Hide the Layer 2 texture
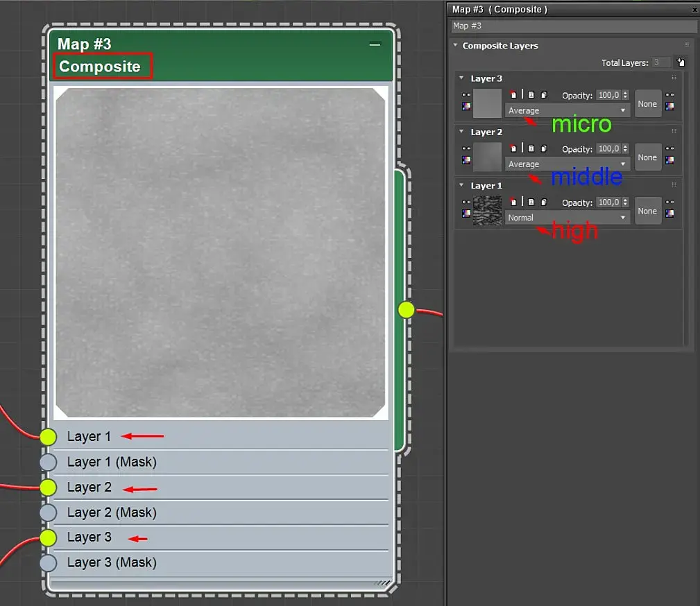The height and width of the screenshot is (606, 700). (x=466, y=148)
